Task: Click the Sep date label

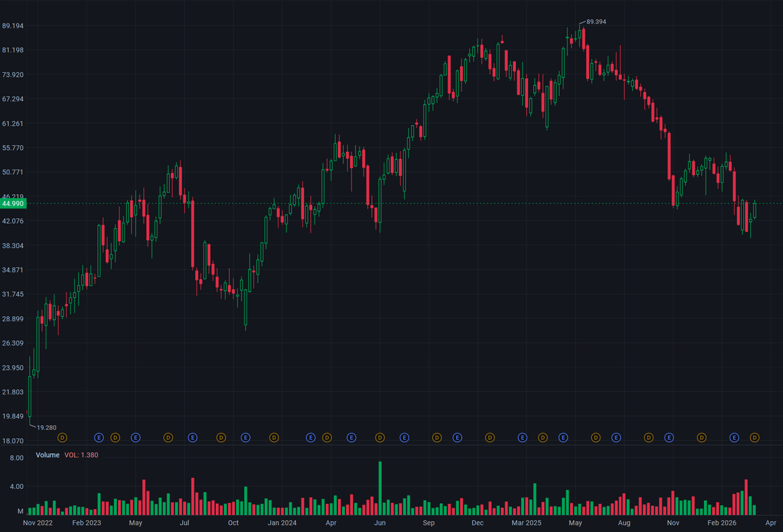Action: pyautogui.click(x=429, y=523)
